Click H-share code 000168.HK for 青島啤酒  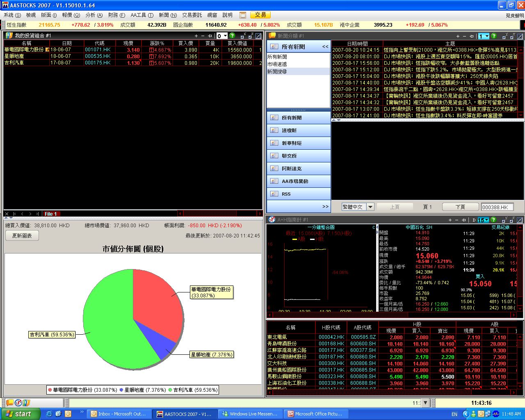(x=331, y=344)
